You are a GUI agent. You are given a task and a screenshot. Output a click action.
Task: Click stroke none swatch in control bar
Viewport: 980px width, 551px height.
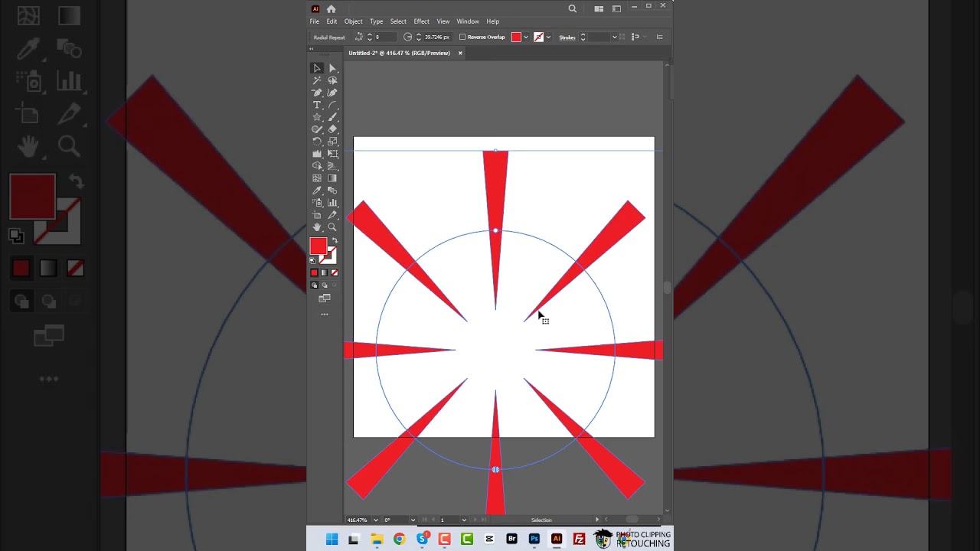pyautogui.click(x=539, y=37)
